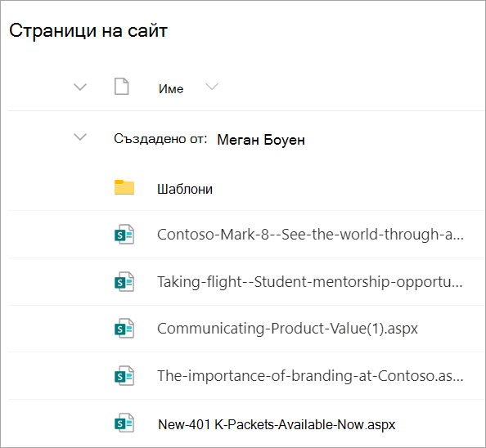Expand the header row chevron left of file icon
Image resolution: width=486 pixels, height=448 pixels.
[x=80, y=87]
